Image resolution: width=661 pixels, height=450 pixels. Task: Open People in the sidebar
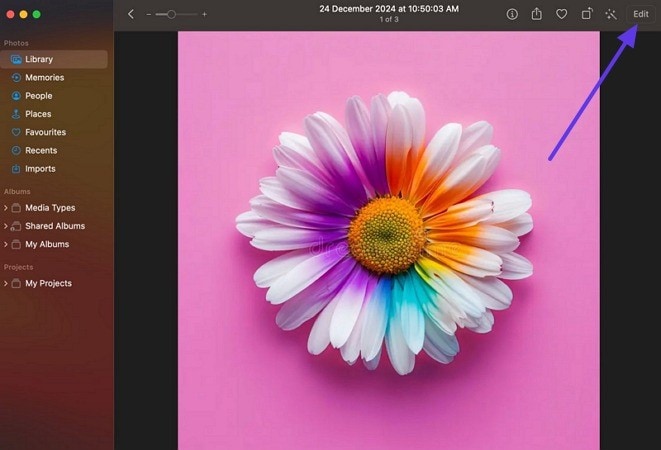point(39,96)
